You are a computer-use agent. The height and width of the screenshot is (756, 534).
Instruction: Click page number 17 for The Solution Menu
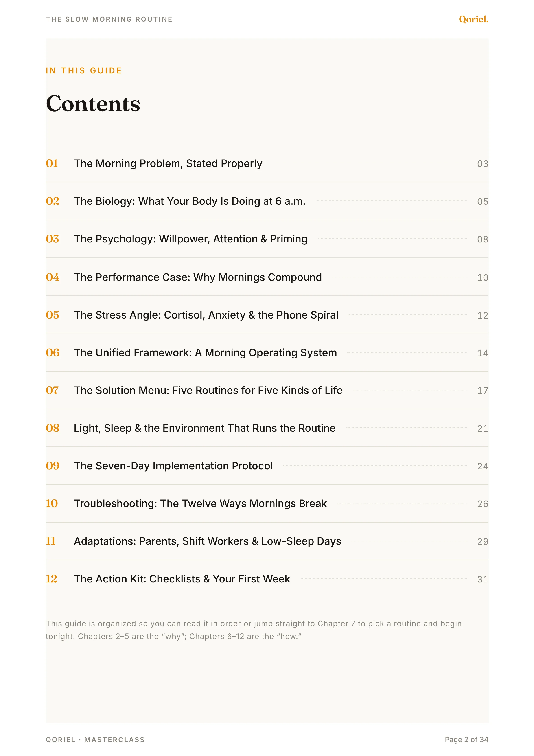tap(483, 391)
